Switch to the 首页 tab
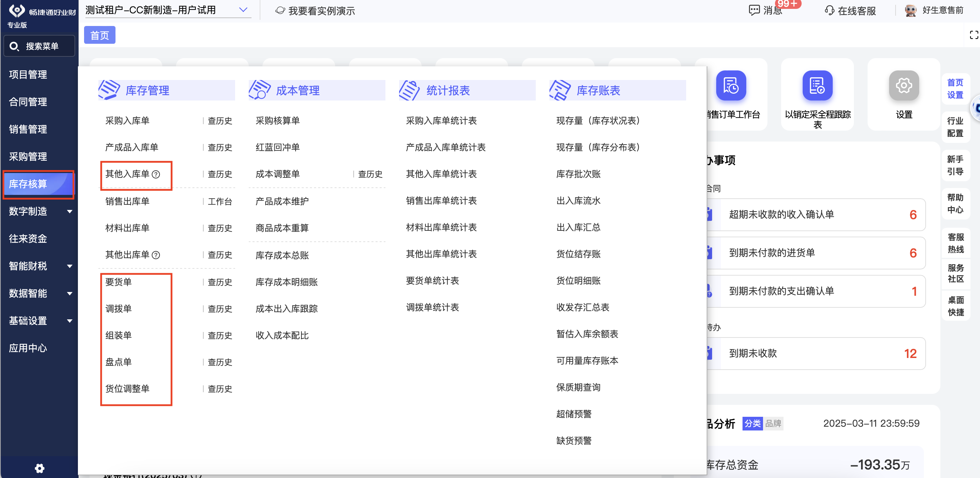 click(x=100, y=35)
